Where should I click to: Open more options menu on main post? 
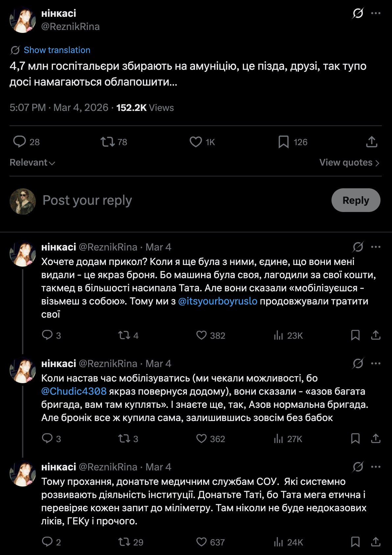(376, 13)
